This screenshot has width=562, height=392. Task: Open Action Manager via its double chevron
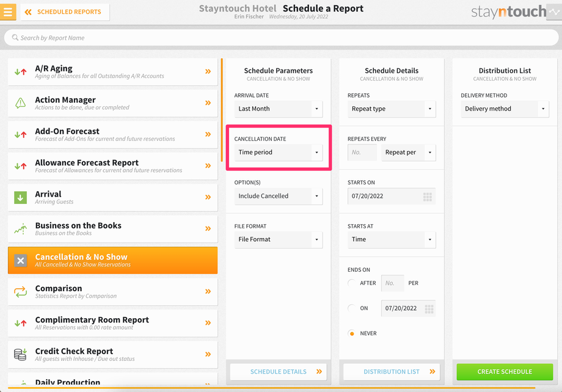pyautogui.click(x=208, y=103)
